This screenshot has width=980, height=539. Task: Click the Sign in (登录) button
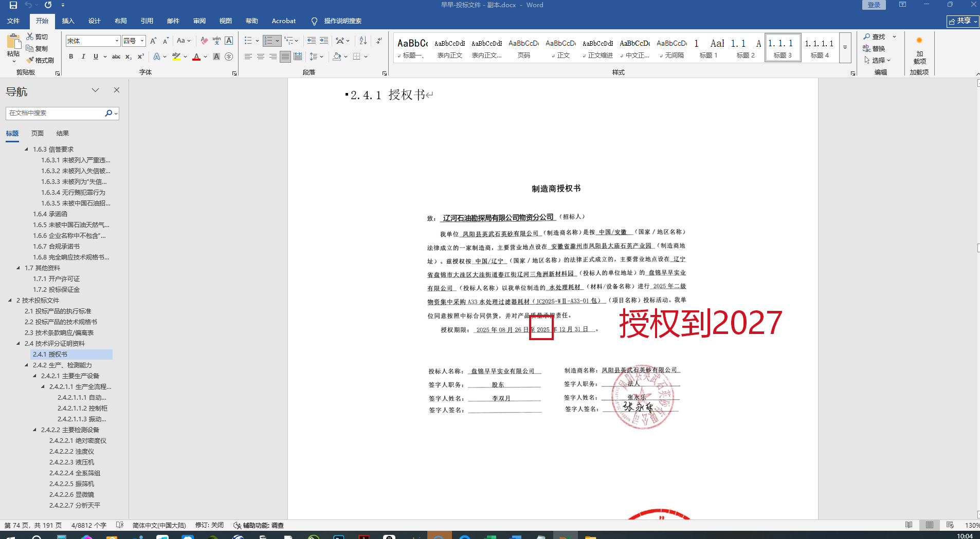point(874,5)
